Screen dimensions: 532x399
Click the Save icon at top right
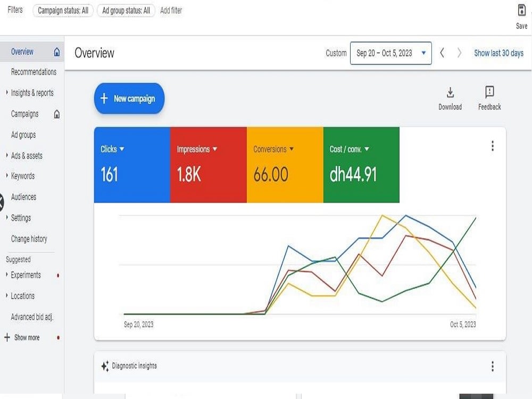coord(521,10)
